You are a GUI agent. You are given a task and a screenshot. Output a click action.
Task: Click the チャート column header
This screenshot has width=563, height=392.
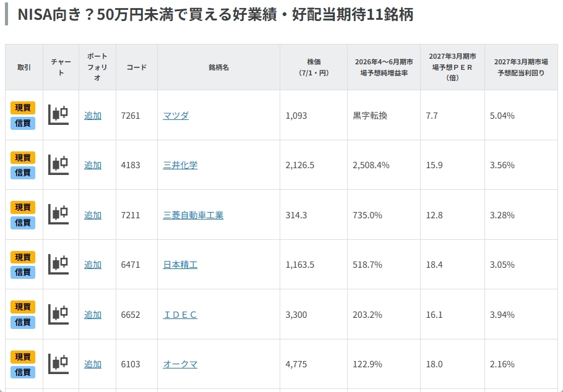point(61,67)
